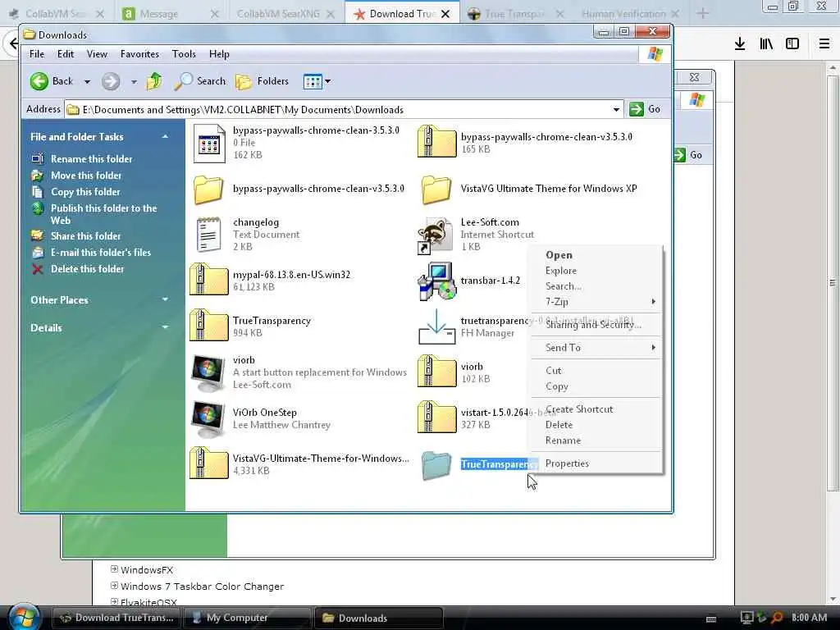
Task: Choose Properties in context menu
Action: [x=596, y=463]
